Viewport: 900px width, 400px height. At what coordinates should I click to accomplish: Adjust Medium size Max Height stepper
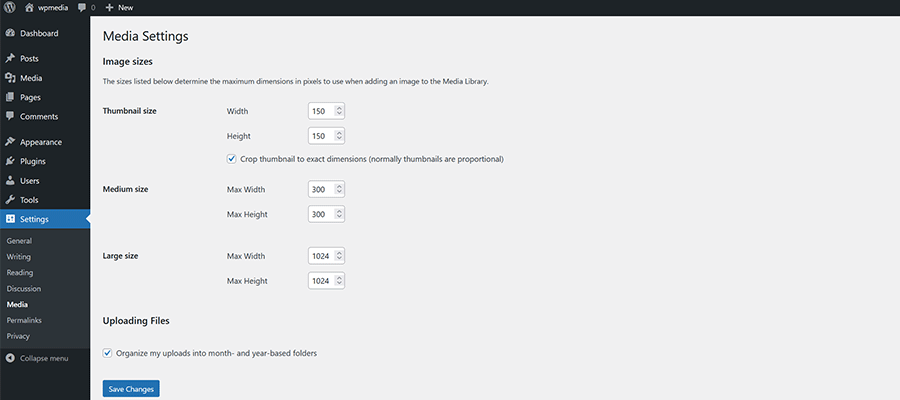[339, 214]
